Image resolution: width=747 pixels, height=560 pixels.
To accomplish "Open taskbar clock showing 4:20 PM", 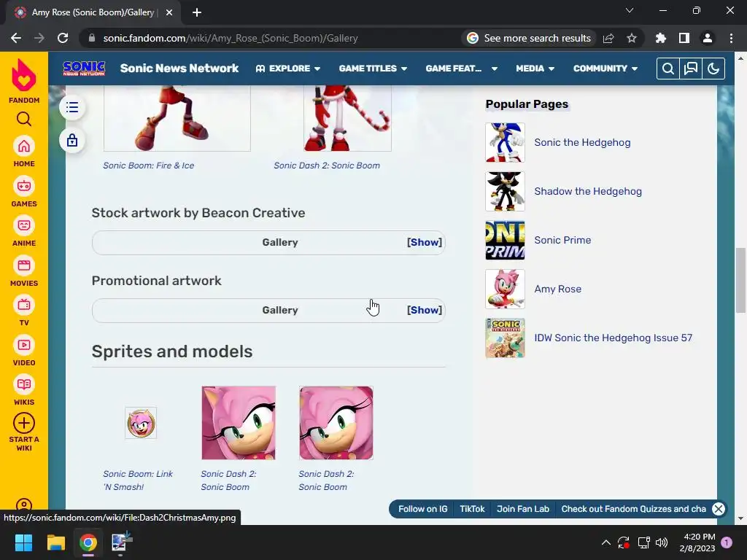I will tap(697, 542).
